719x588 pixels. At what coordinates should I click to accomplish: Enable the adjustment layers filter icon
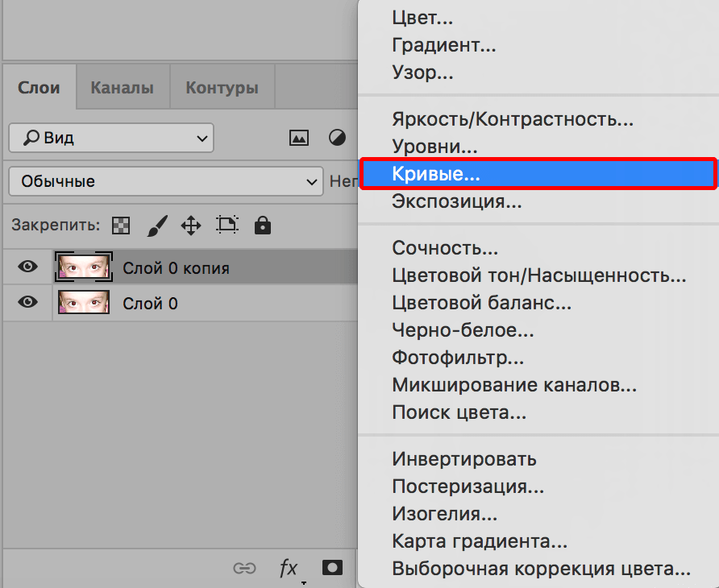tap(336, 137)
